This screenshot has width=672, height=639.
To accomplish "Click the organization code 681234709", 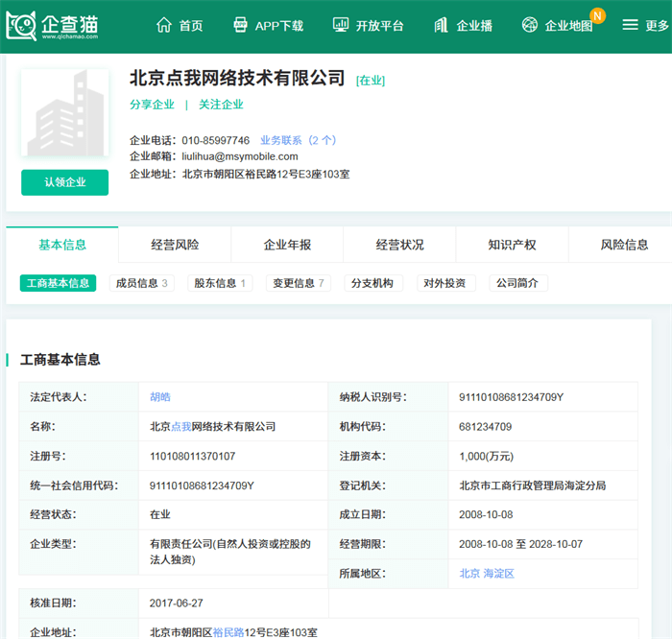I will tap(485, 427).
